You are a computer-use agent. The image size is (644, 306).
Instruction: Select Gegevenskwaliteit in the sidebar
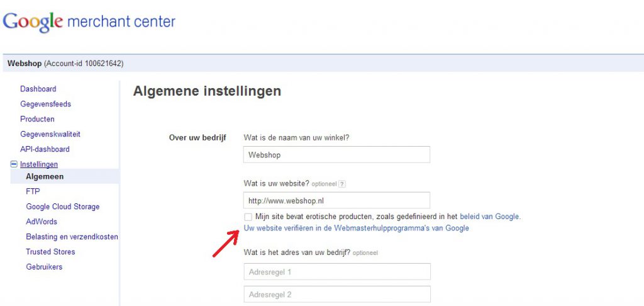coord(50,134)
